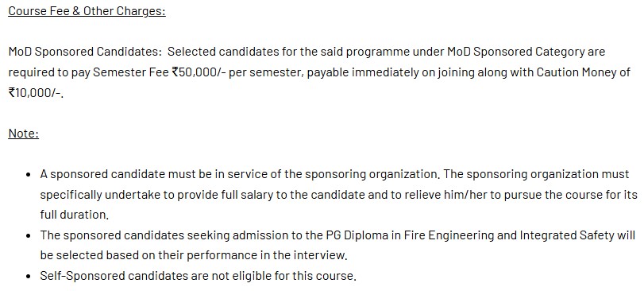Click the words 'full duration.'

[x=75, y=215]
